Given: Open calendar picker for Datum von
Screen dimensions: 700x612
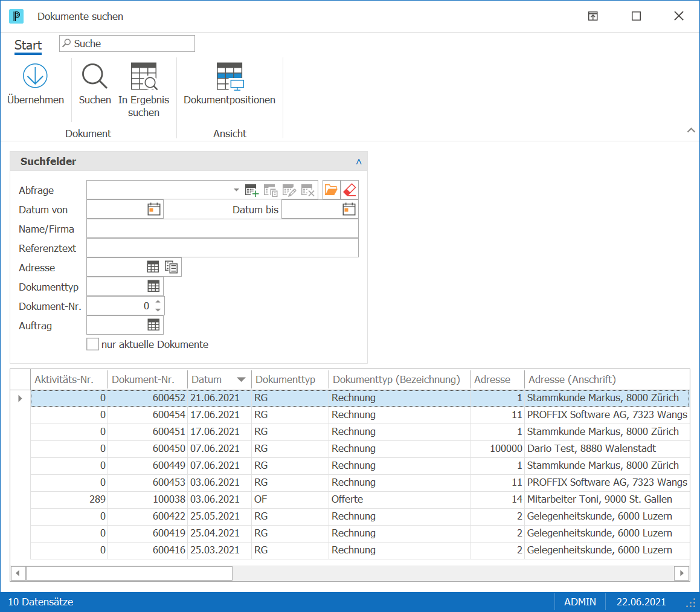Looking at the screenshot, I should pos(154,209).
